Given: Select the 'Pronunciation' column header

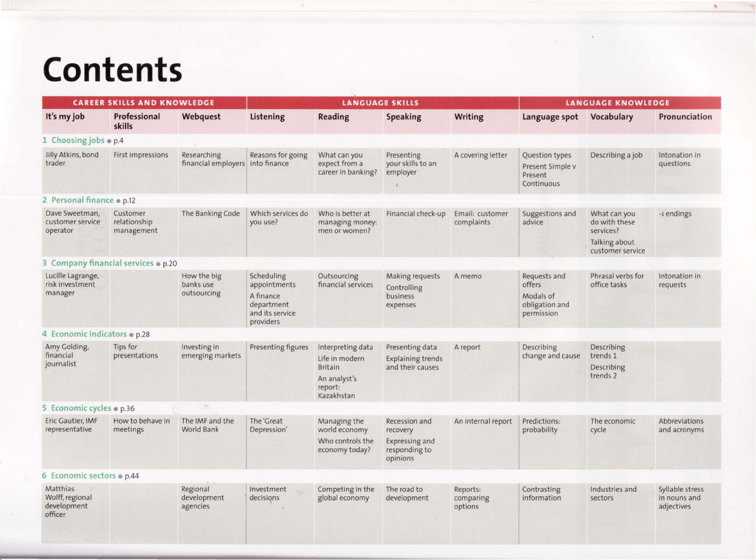Looking at the screenshot, I should [685, 117].
